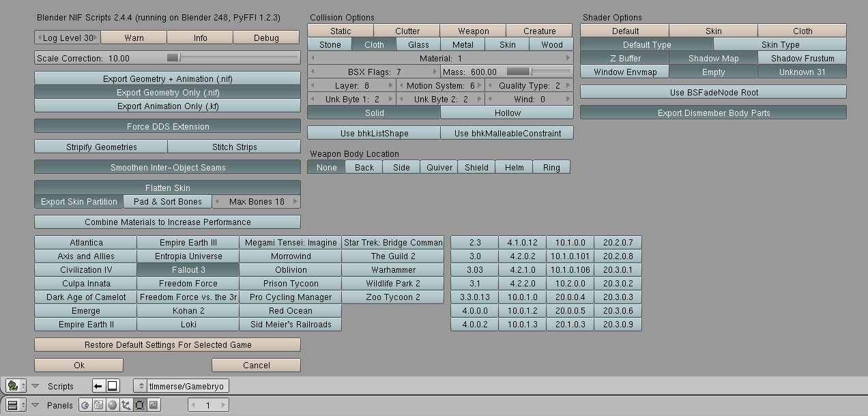The image size is (868, 416).
Task: Collapse the Panels header menu triangle
Action: coord(35,405)
